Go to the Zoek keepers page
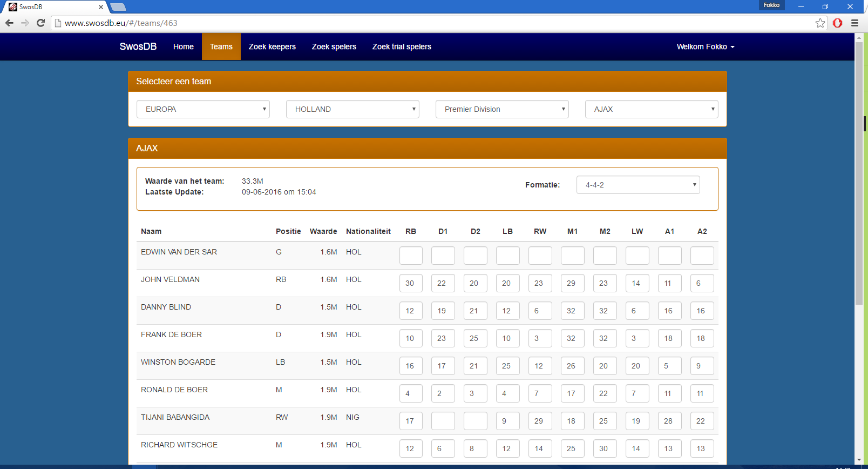Viewport: 868px width, 469px height. [272, 46]
